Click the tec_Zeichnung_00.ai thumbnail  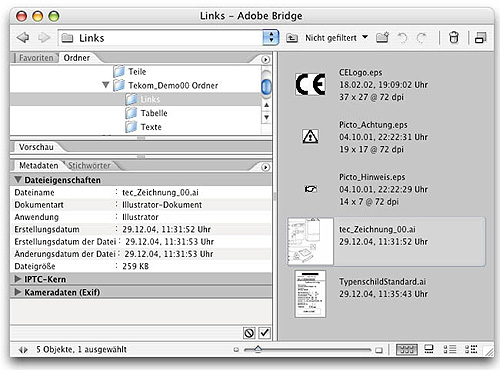pos(310,241)
